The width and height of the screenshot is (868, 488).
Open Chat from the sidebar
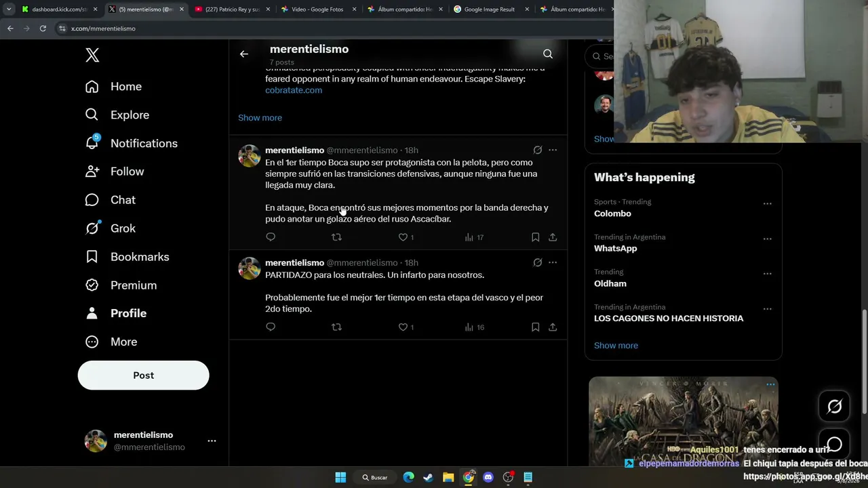coord(110,200)
